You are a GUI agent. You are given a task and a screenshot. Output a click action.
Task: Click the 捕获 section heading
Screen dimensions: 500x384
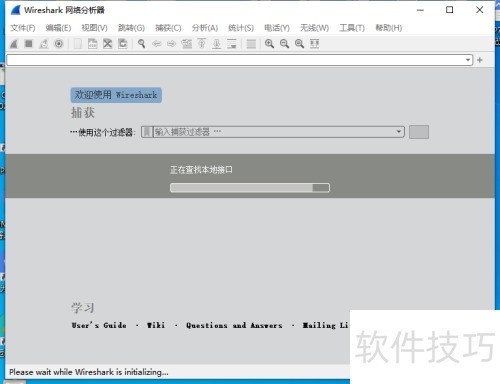coord(83,113)
